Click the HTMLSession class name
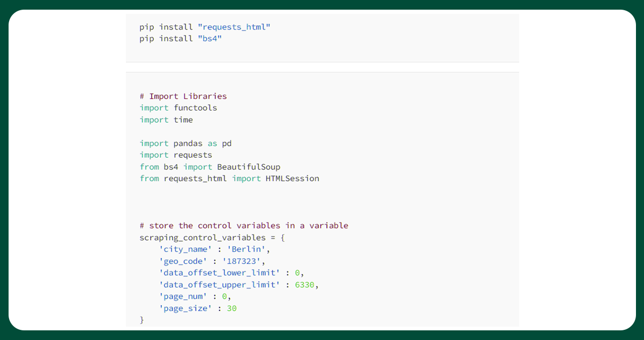 pyautogui.click(x=292, y=179)
